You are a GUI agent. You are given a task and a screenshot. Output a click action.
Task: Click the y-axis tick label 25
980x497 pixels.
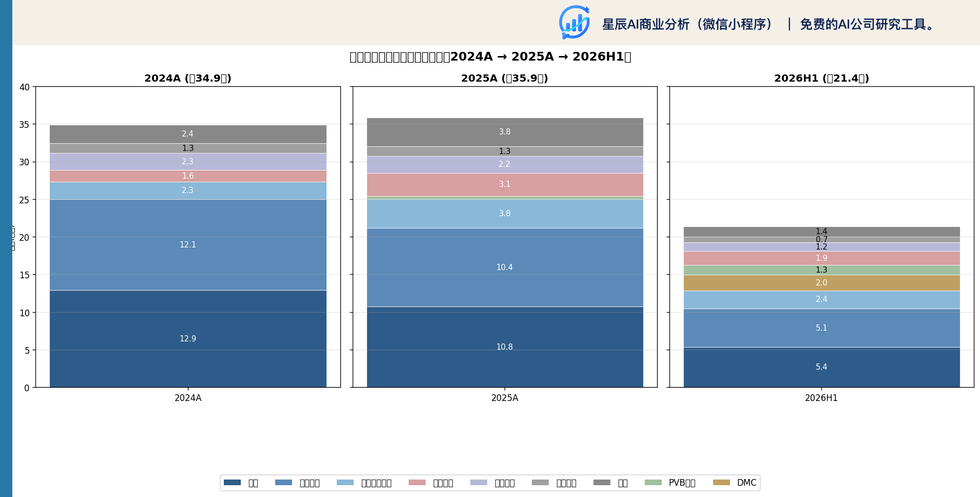(x=25, y=200)
